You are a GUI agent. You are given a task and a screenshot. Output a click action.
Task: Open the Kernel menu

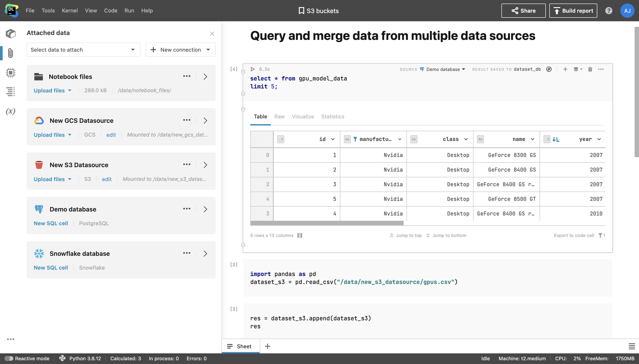click(69, 11)
